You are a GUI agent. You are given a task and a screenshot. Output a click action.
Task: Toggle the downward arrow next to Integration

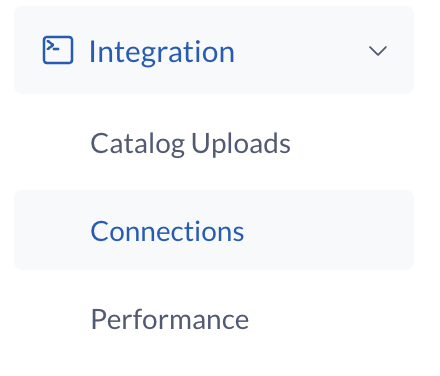378,51
